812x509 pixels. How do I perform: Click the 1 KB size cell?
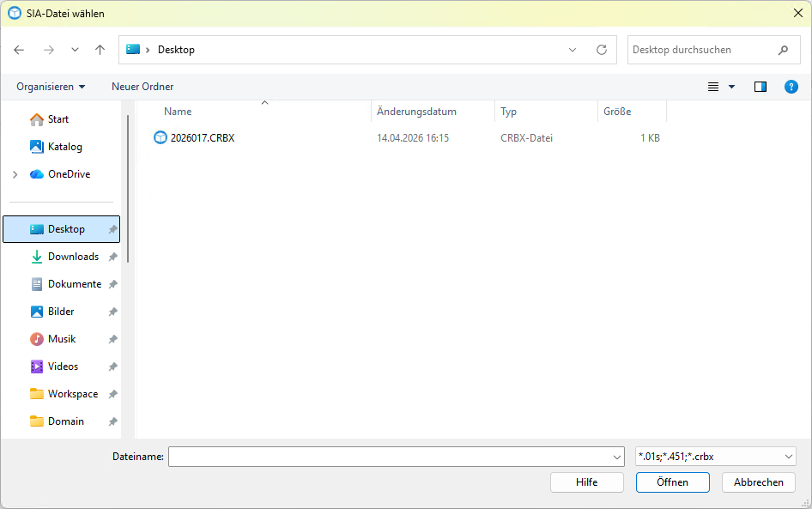[650, 137]
